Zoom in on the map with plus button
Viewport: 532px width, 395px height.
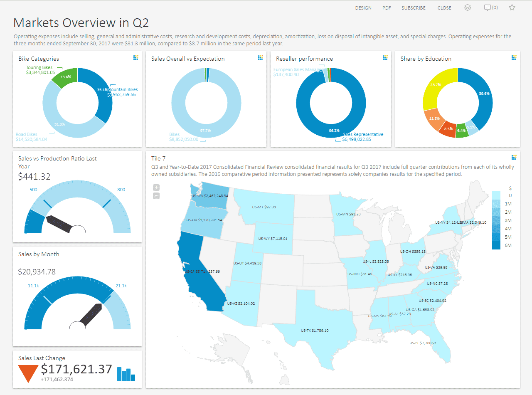point(156,188)
